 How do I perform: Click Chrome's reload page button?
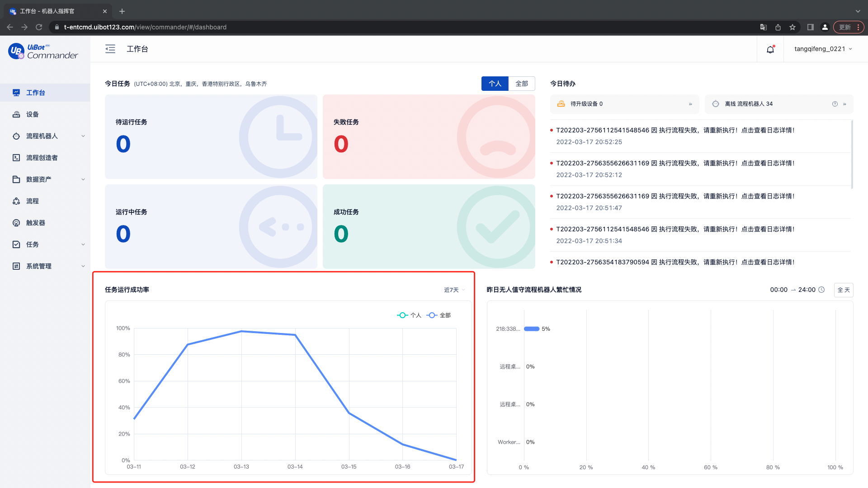tap(39, 27)
